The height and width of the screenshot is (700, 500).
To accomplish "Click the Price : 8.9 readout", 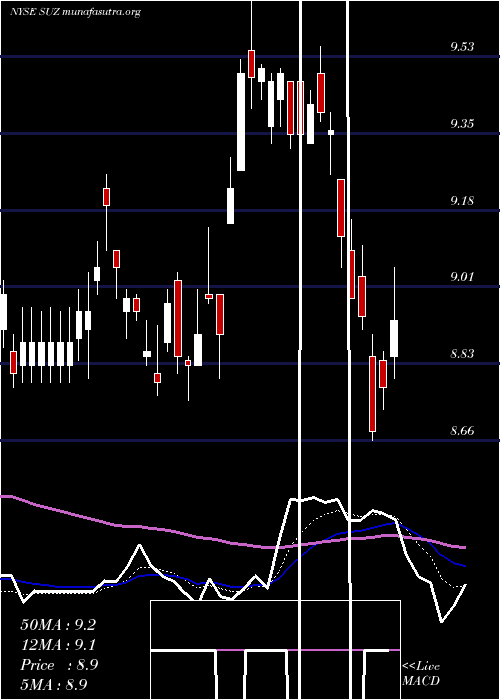I will [x=59, y=665].
